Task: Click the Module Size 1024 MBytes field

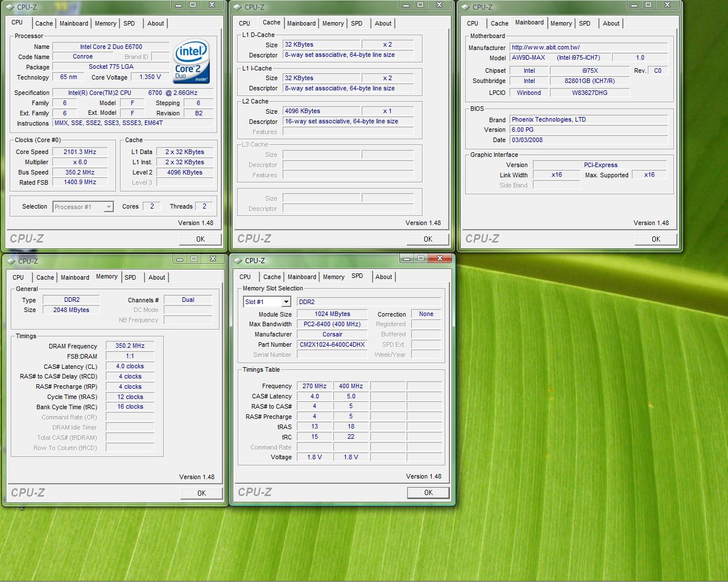Action: [332, 314]
